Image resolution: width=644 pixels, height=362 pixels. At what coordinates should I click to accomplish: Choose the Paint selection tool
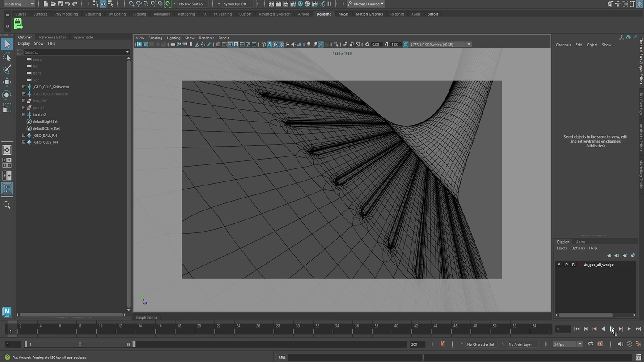coord(7,69)
